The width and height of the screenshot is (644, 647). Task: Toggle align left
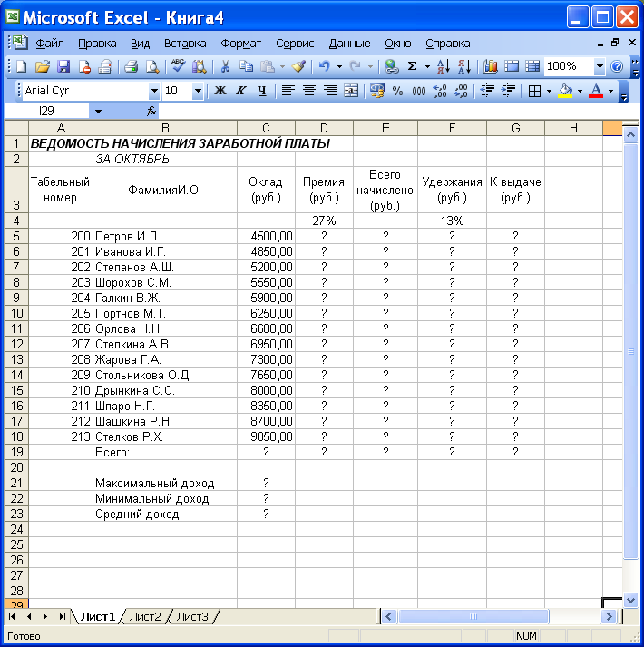[288, 91]
